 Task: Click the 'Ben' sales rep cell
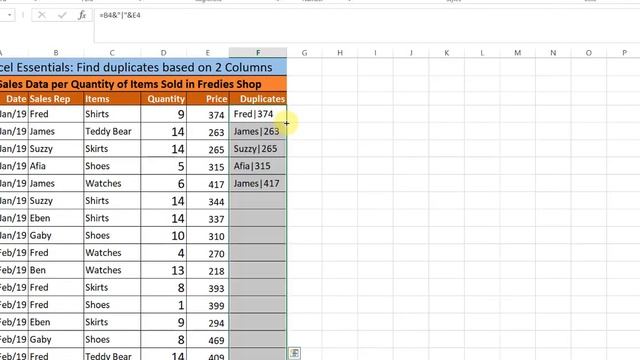tap(56, 270)
